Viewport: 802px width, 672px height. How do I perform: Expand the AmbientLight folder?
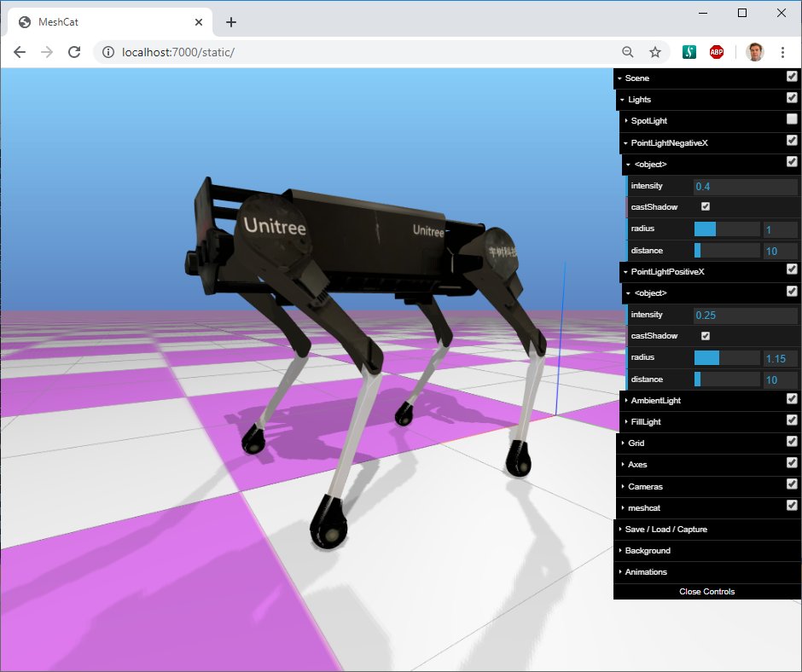[655, 400]
